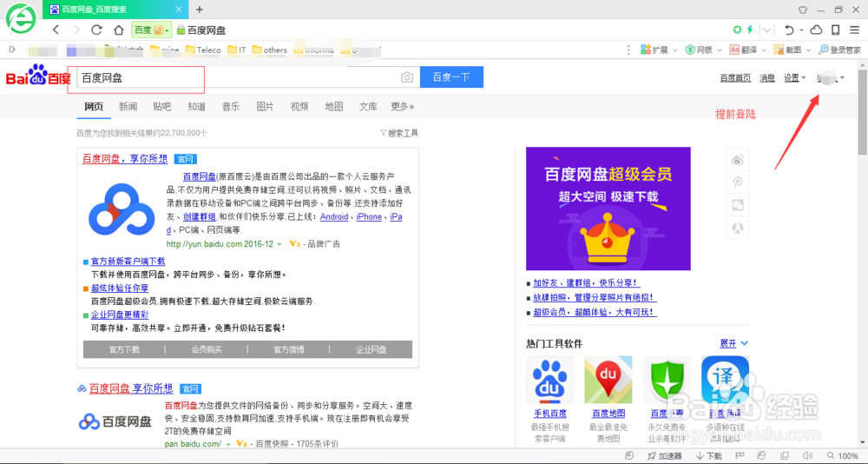Open the green shield antivirus app icon

click(x=667, y=380)
